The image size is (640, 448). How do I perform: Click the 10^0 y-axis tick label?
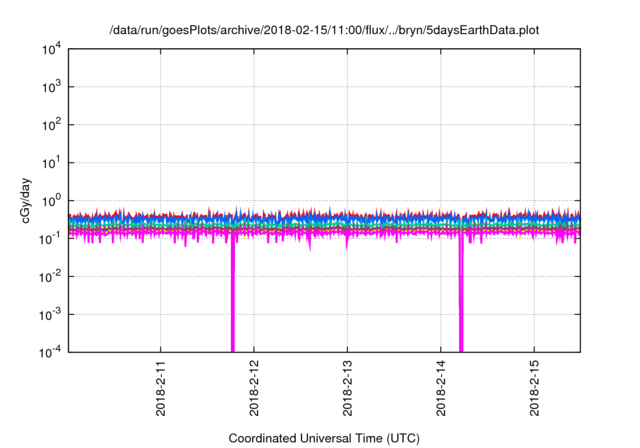[51, 201]
